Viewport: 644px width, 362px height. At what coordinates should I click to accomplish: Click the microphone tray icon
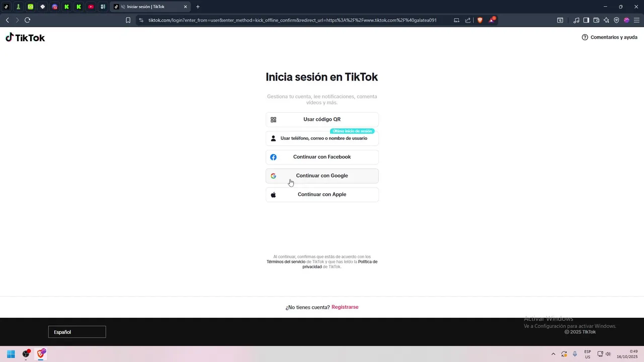click(x=575, y=354)
